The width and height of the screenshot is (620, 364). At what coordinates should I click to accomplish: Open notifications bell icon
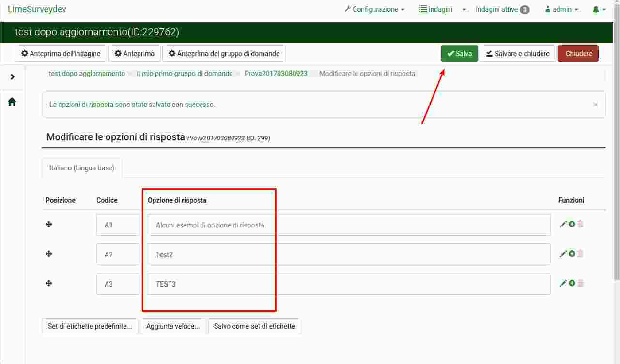599,9
